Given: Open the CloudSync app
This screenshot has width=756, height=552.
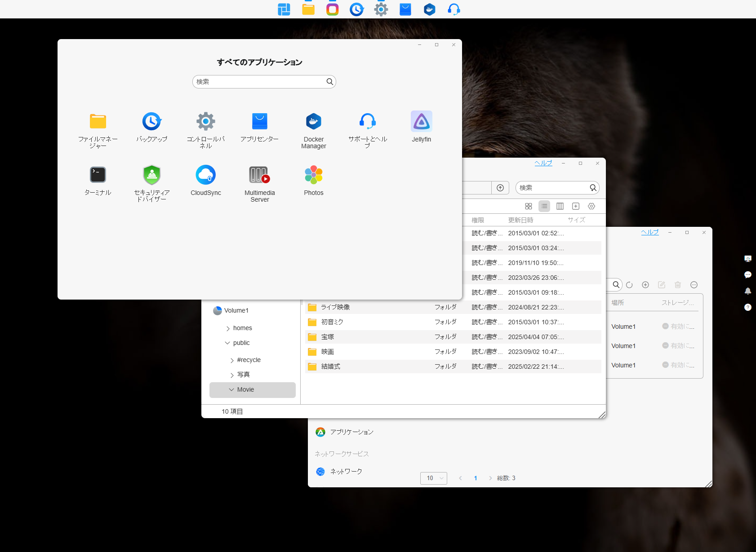Looking at the screenshot, I should click(x=205, y=175).
